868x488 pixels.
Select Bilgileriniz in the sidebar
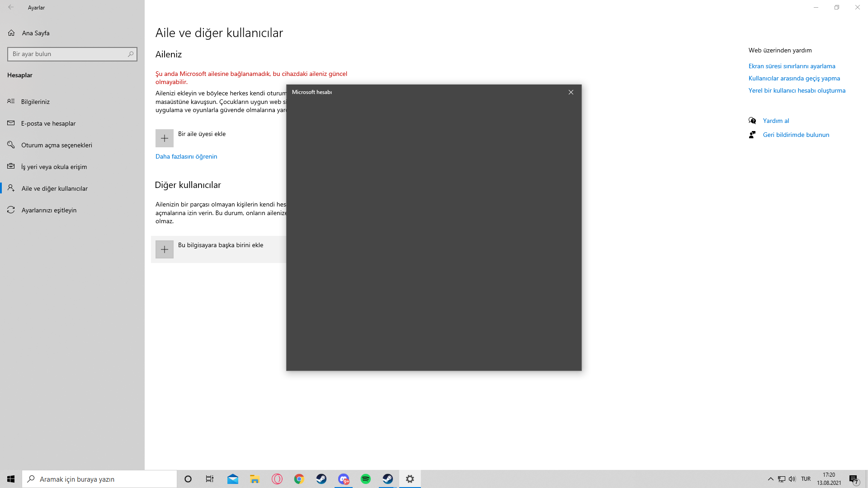pos(35,102)
